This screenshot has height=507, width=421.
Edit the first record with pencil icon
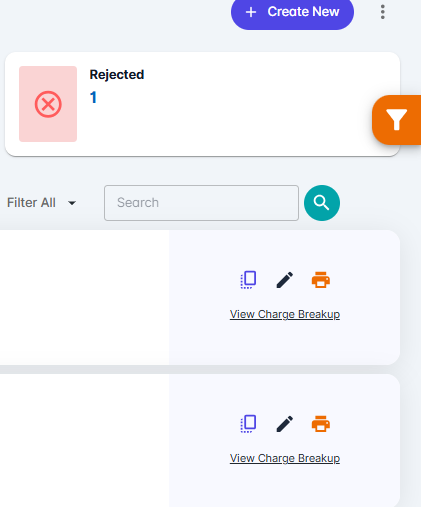(285, 280)
